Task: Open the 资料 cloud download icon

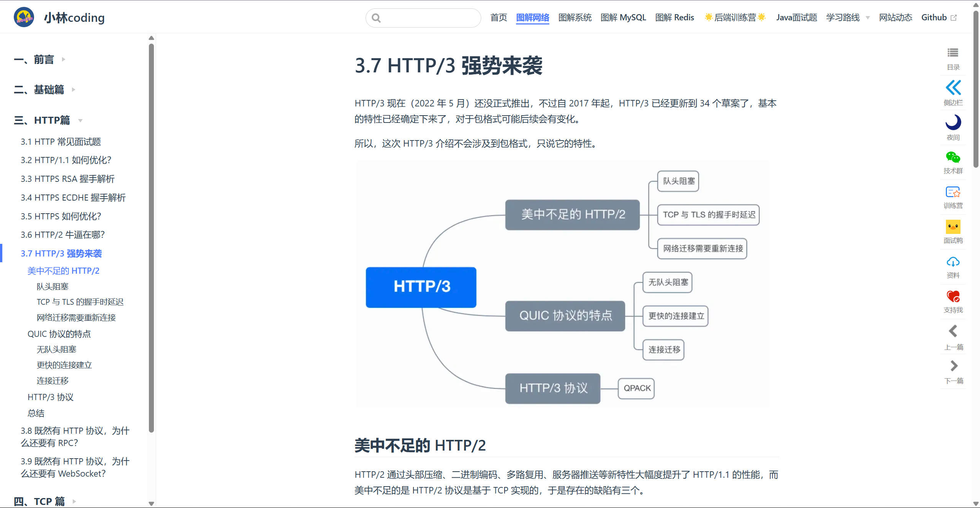Action: 953,262
